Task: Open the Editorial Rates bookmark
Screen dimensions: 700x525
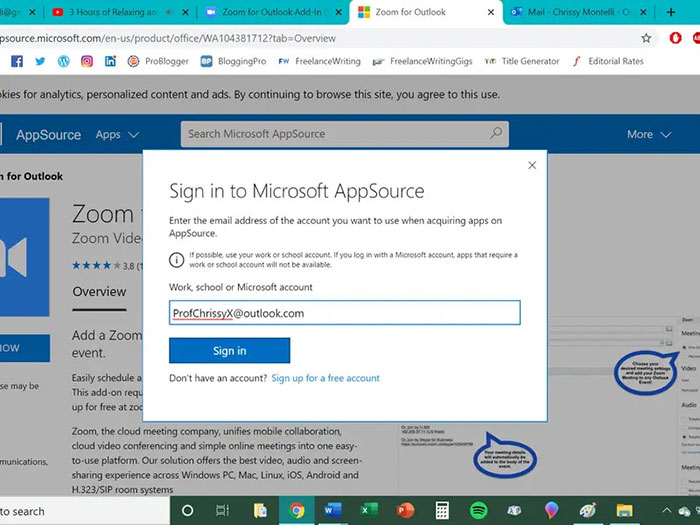Action: (608, 61)
